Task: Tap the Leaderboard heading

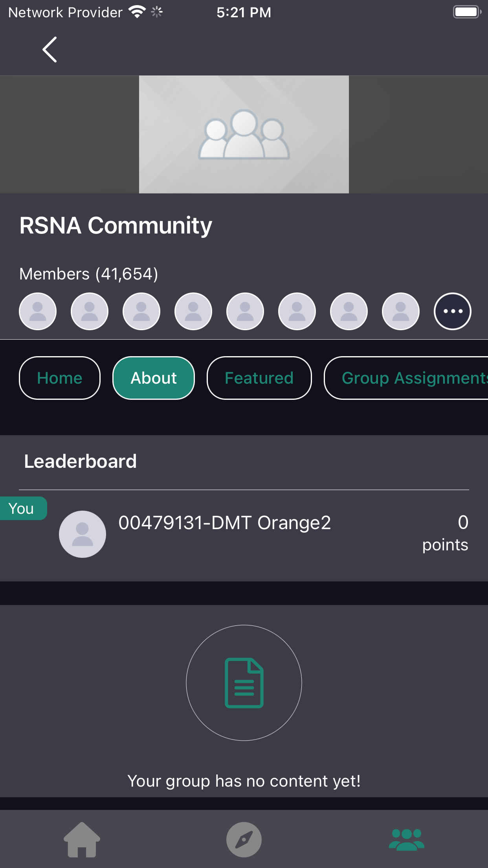Action: click(81, 462)
